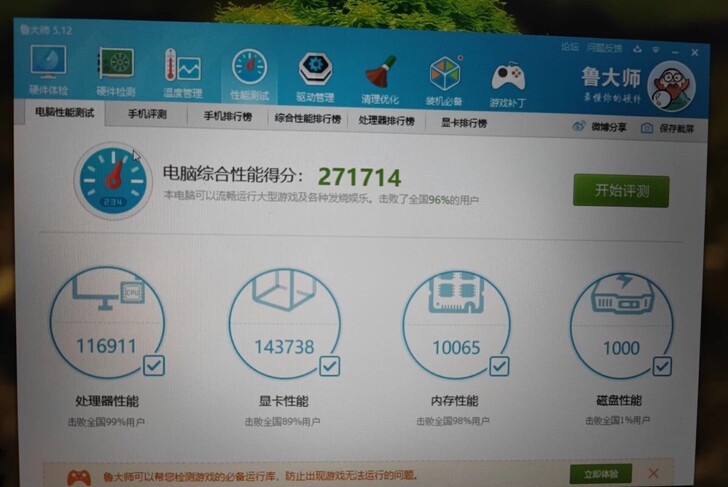Open the title bar dropdown menu arrow
728x487 pixels.
pos(656,49)
